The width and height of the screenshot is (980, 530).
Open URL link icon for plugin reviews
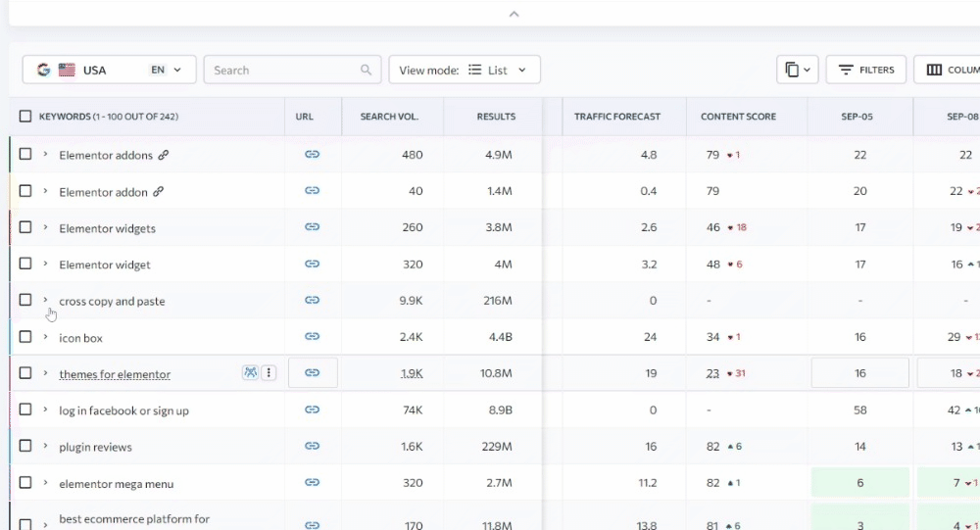312,446
